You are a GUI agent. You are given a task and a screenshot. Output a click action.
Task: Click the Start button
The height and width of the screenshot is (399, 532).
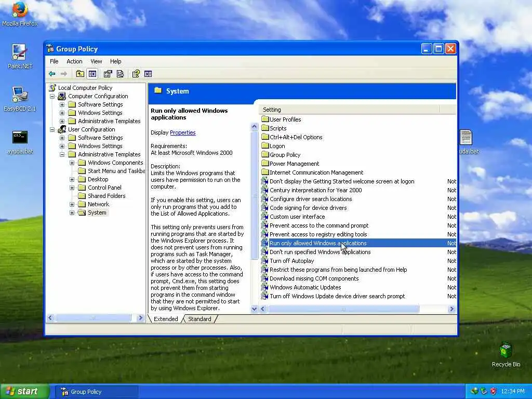[x=24, y=392]
